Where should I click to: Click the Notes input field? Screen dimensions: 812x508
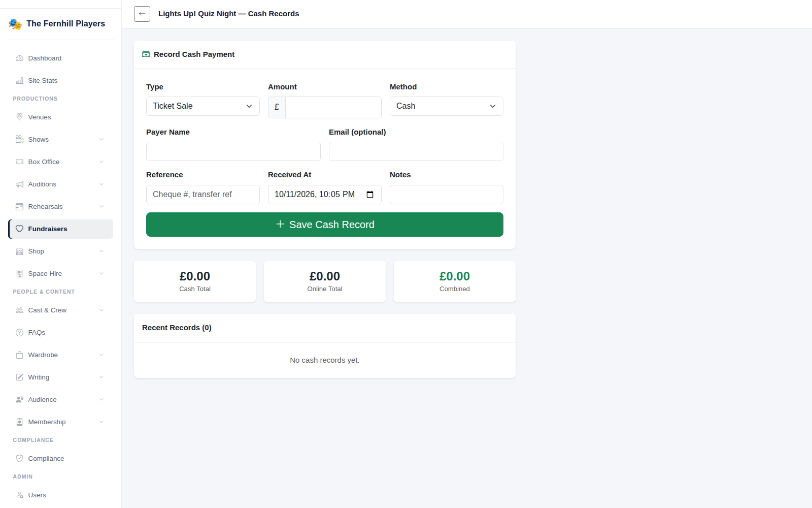click(447, 195)
